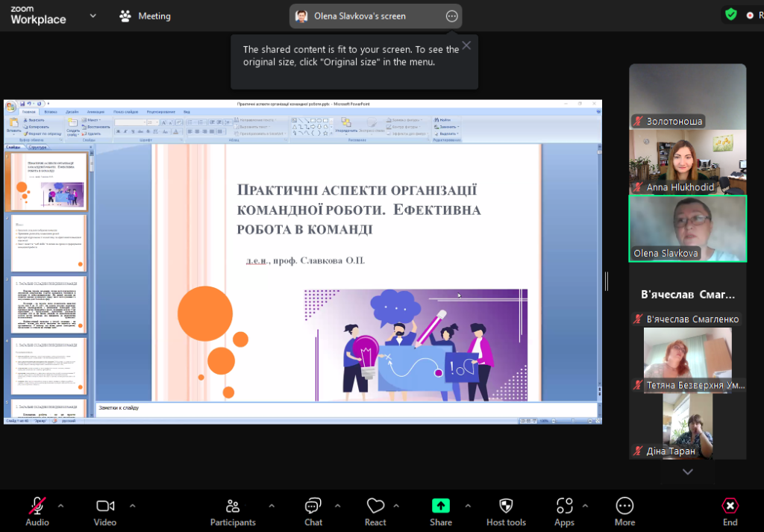Select Anna Hlukhodid's video thumbnail

click(687, 162)
